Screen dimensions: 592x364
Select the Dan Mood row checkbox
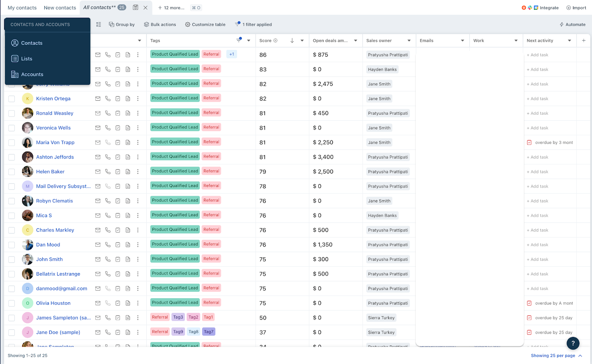(x=12, y=245)
